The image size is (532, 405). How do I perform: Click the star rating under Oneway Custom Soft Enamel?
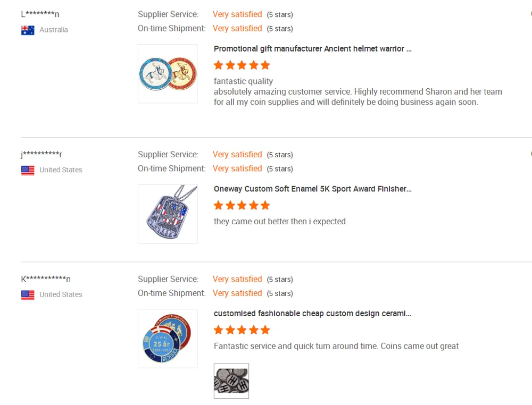[242, 206]
